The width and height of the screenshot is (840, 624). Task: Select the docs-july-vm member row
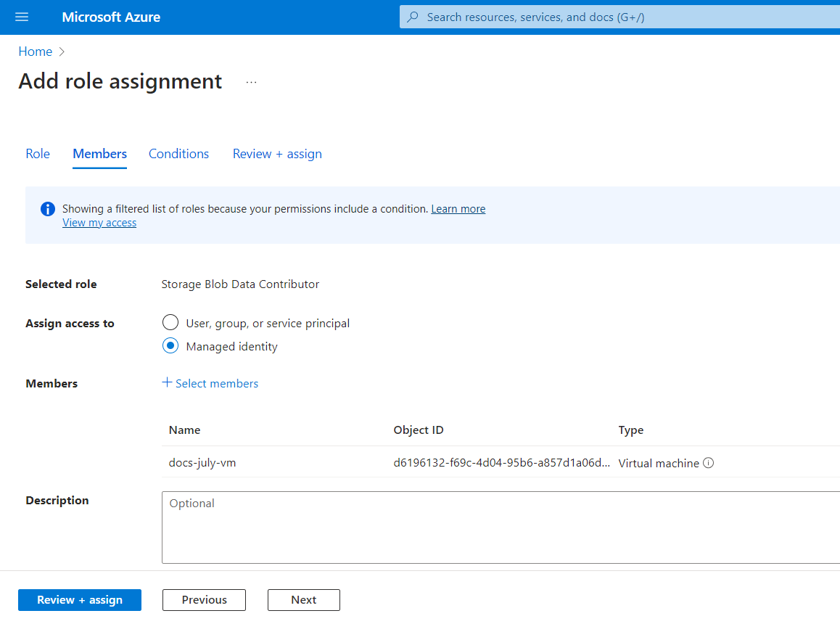click(x=202, y=463)
